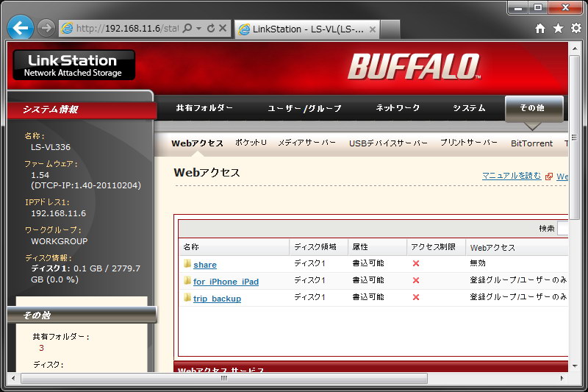
Task: Click the red X in trip_backup row
Action: click(x=415, y=297)
